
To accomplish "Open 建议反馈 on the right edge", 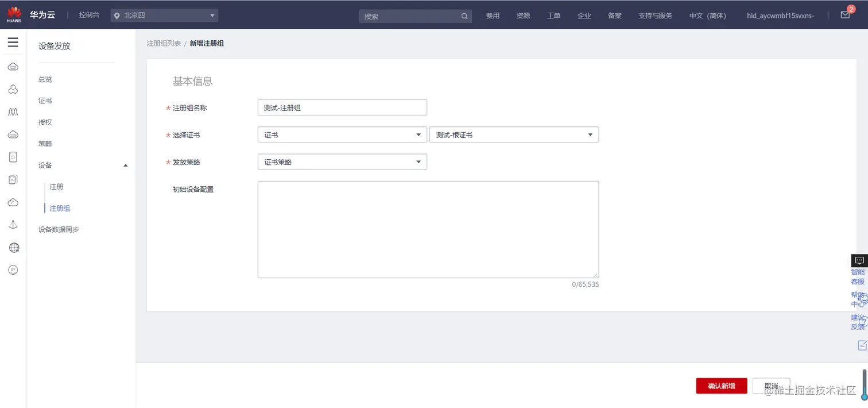I will 858,322.
